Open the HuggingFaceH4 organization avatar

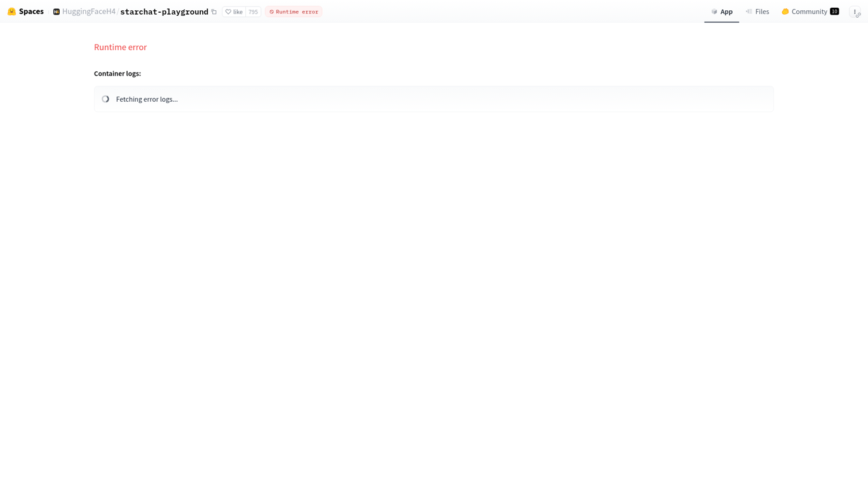[x=57, y=11]
